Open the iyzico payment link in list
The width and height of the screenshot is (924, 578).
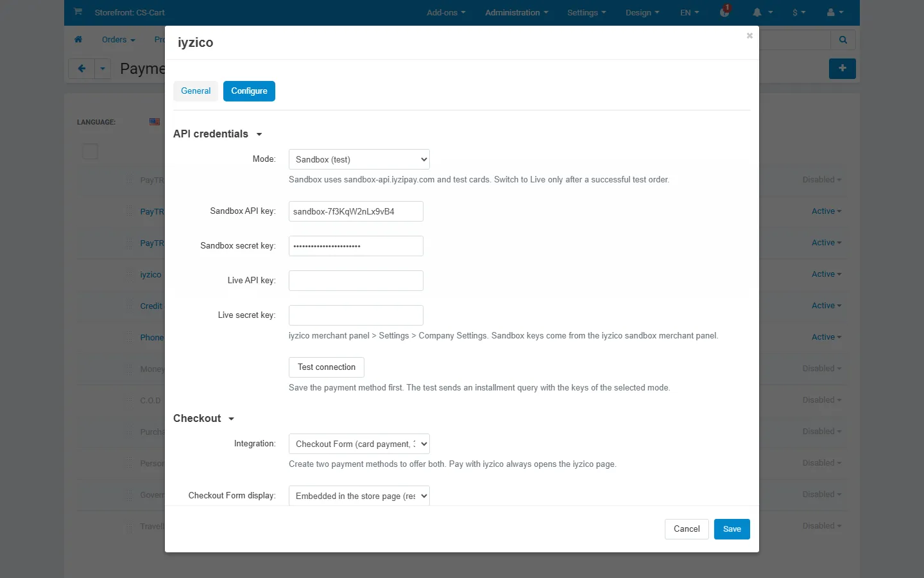click(151, 274)
